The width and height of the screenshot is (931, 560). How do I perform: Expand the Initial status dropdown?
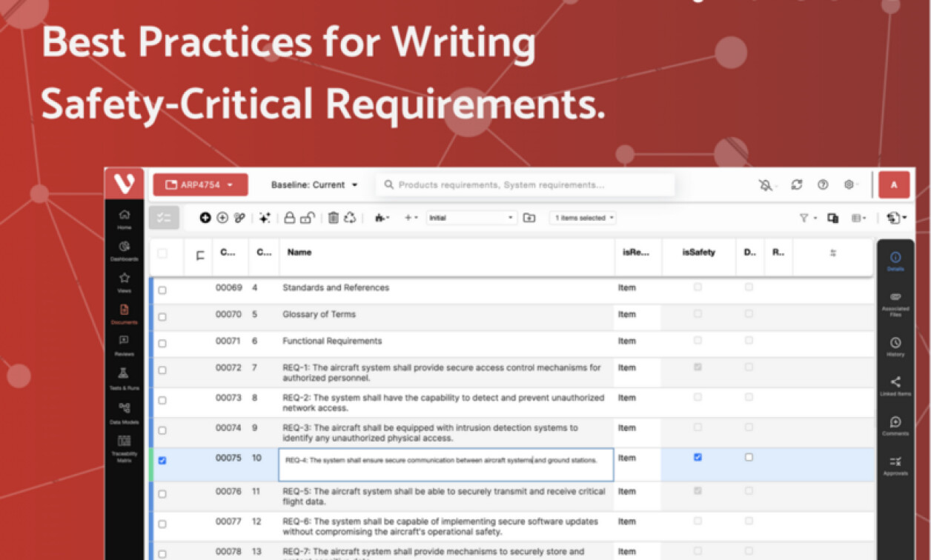pyautogui.click(x=471, y=217)
